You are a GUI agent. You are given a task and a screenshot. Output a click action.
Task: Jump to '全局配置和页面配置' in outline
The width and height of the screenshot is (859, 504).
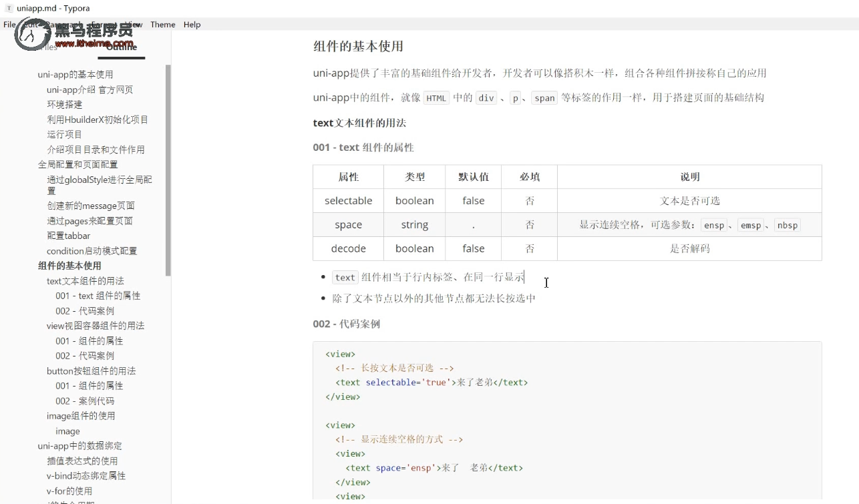point(78,164)
